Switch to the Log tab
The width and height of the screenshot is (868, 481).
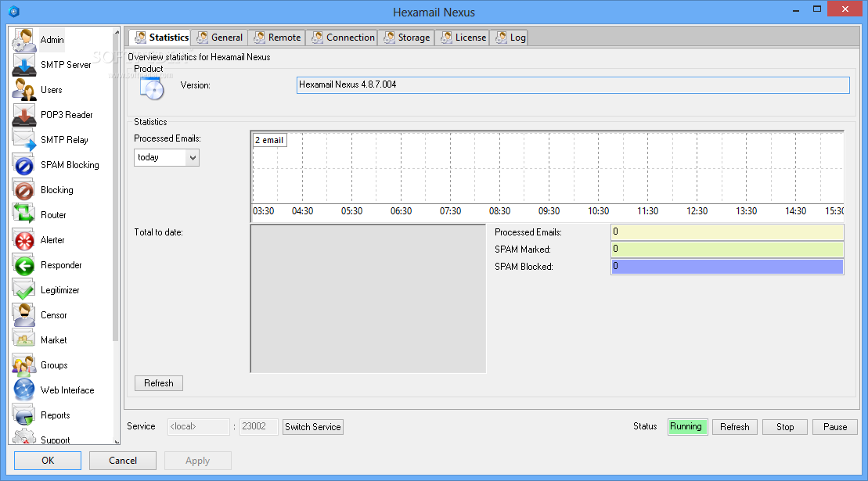coord(510,38)
